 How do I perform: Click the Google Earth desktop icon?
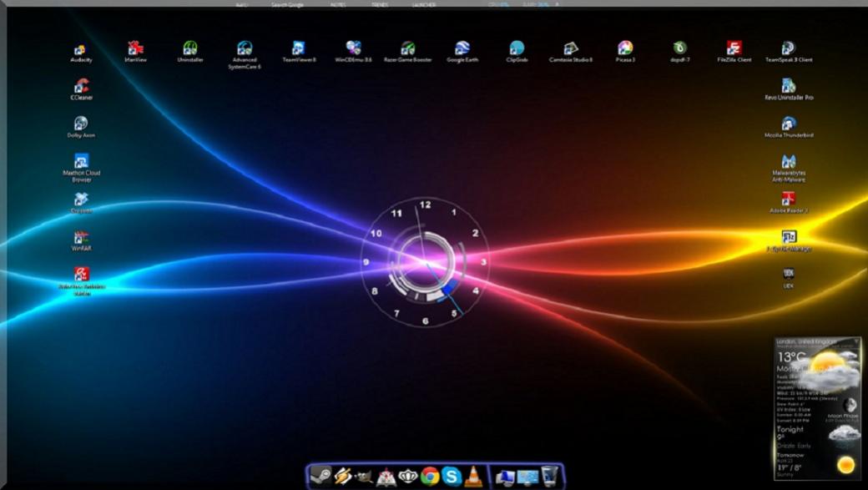coord(462,49)
